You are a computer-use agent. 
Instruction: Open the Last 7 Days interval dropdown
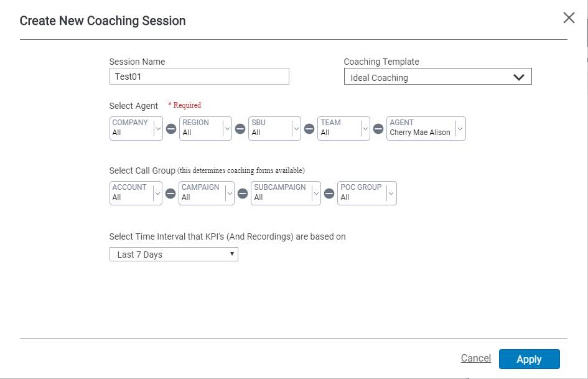(x=174, y=254)
